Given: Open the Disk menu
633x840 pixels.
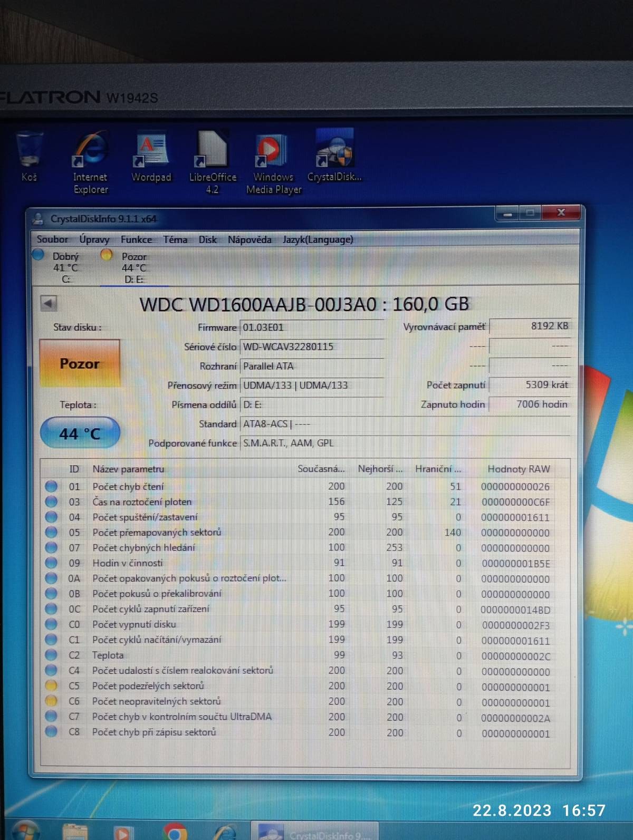Looking at the screenshot, I should pos(207,239).
